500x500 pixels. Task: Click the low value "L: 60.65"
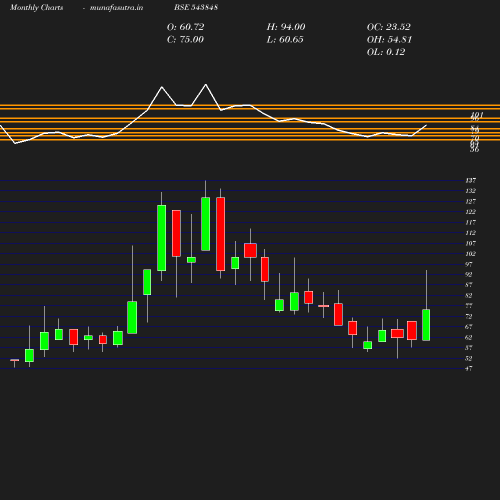(x=285, y=39)
